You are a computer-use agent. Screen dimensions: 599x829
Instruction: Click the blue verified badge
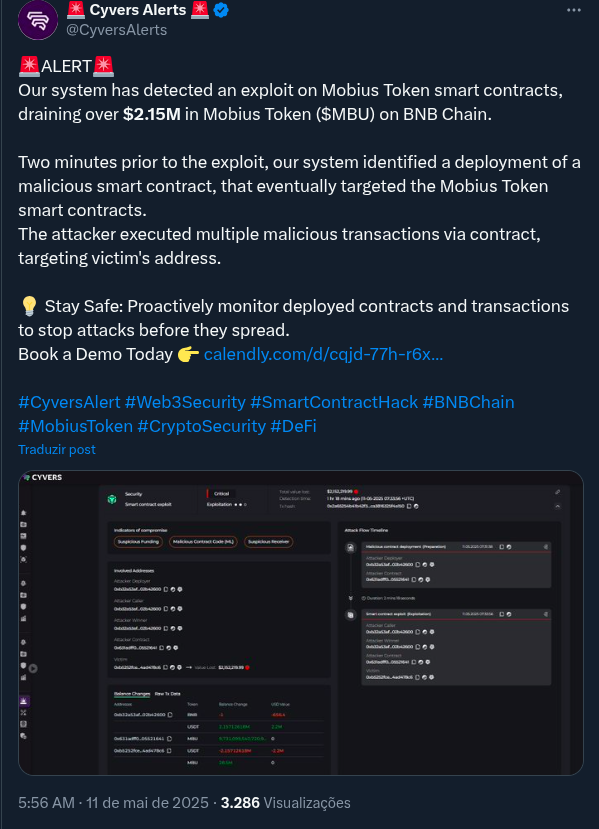[221, 10]
